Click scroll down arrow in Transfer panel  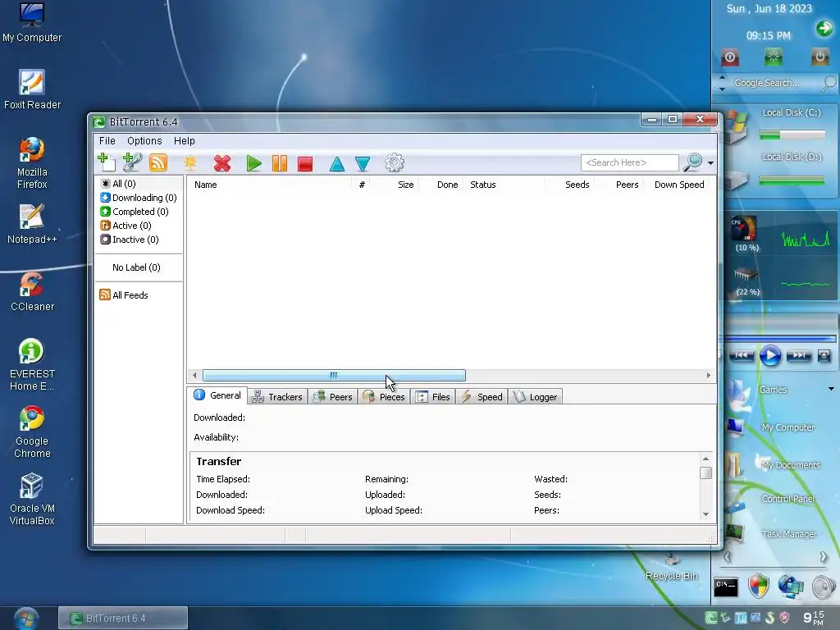pos(705,514)
